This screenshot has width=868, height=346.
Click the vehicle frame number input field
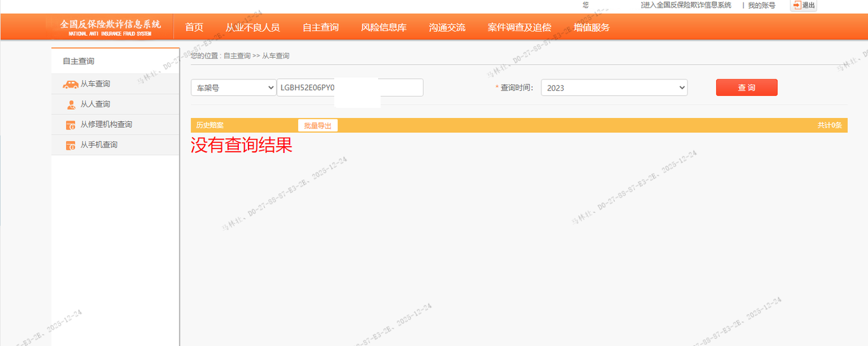point(349,88)
